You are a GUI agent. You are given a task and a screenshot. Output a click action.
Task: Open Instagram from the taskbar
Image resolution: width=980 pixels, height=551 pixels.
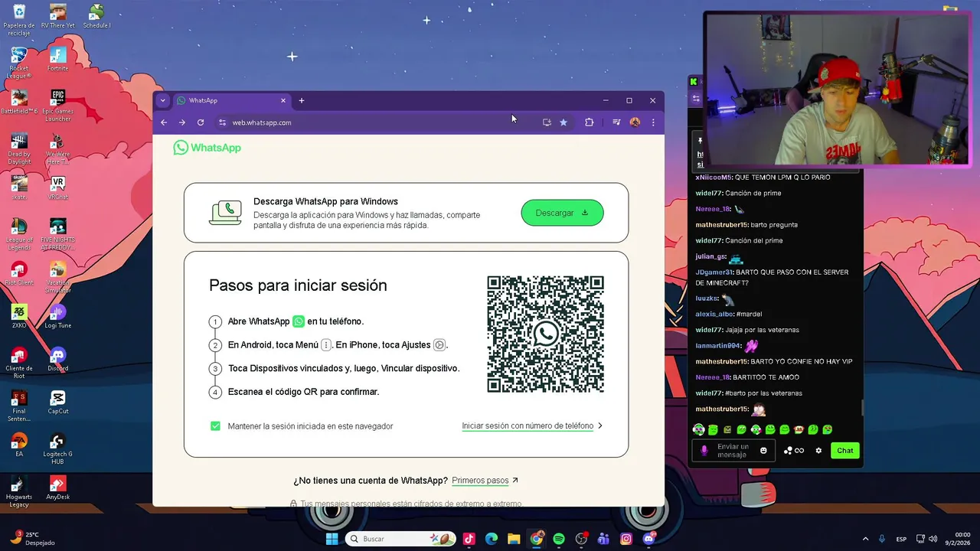tap(626, 539)
